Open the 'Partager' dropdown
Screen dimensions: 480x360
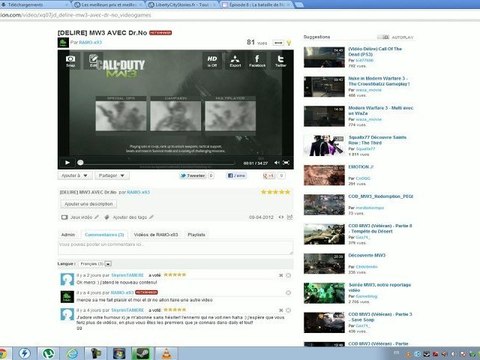pyautogui.click(x=112, y=176)
